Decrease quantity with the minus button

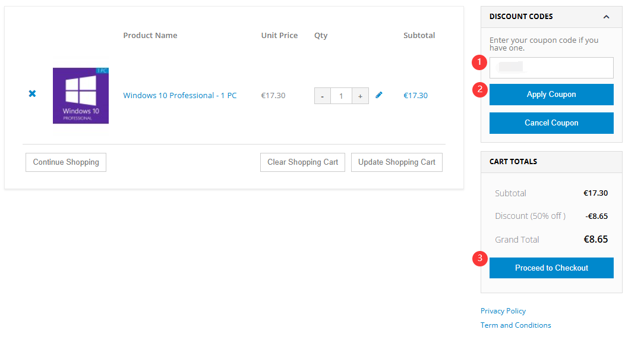322,96
